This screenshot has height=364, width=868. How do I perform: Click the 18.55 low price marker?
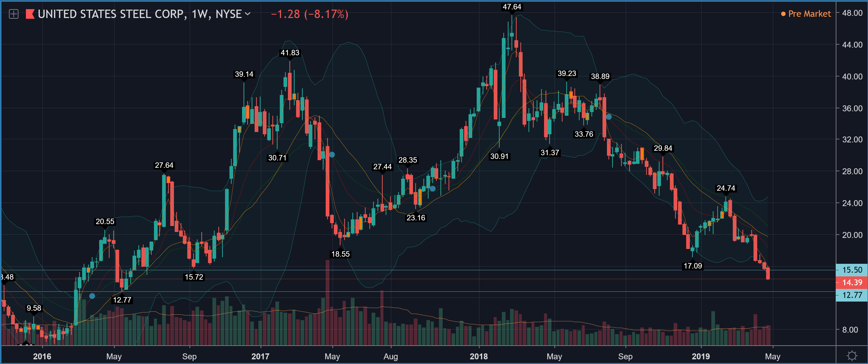pos(340,254)
